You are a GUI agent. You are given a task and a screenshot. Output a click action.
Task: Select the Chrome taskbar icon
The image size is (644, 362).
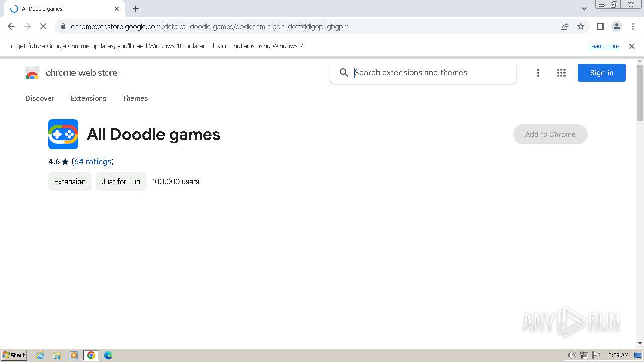click(x=91, y=355)
